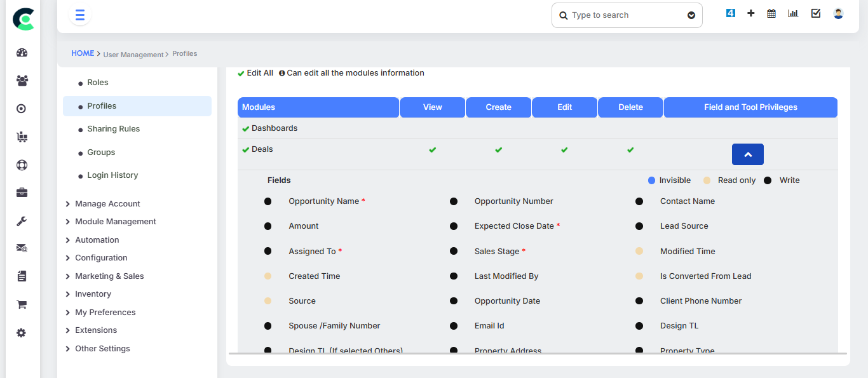Screen dimensions: 868x378
Task: Click the bar chart reports icon
Action: [x=793, y=13]
